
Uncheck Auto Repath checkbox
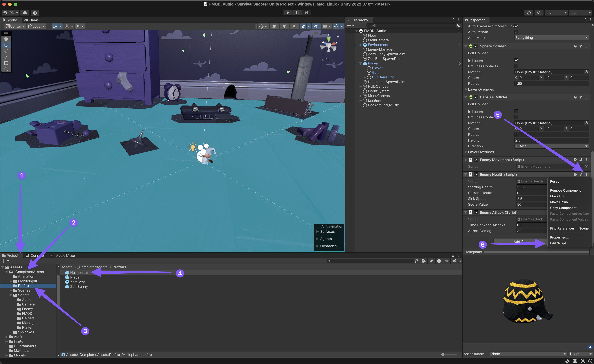click(x=516, y=32)
